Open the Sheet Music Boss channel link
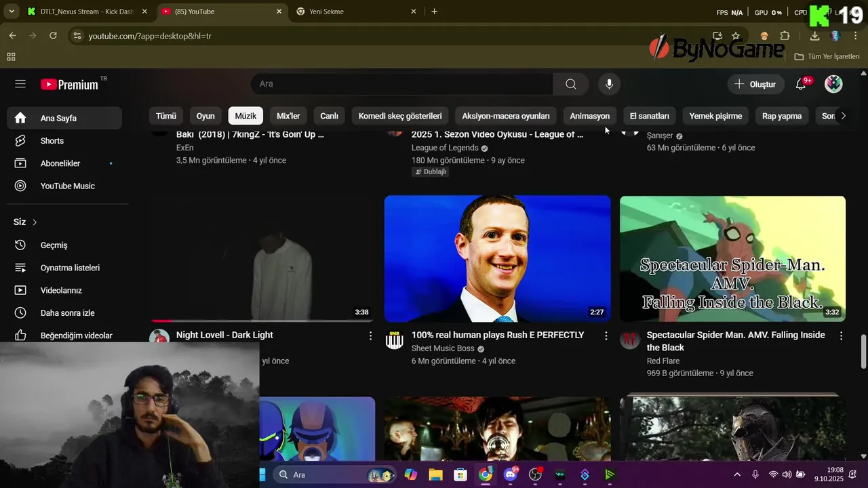 443,348
